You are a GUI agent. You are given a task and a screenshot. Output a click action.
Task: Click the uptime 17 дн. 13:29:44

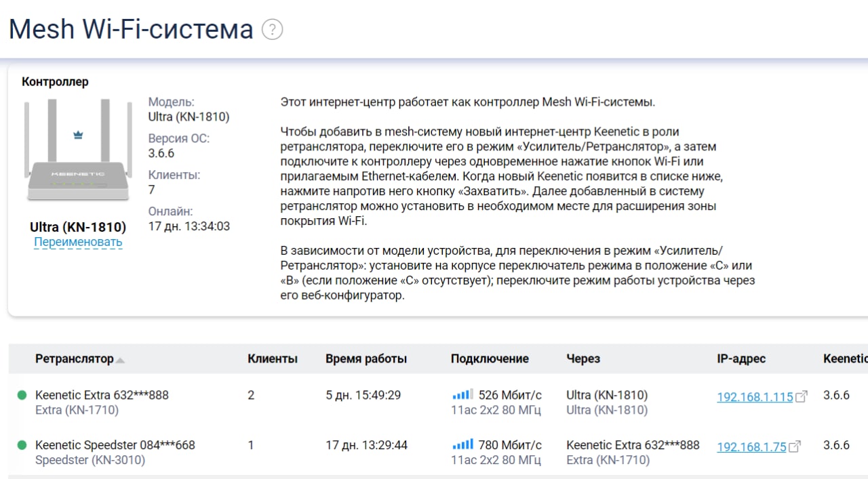367,445
